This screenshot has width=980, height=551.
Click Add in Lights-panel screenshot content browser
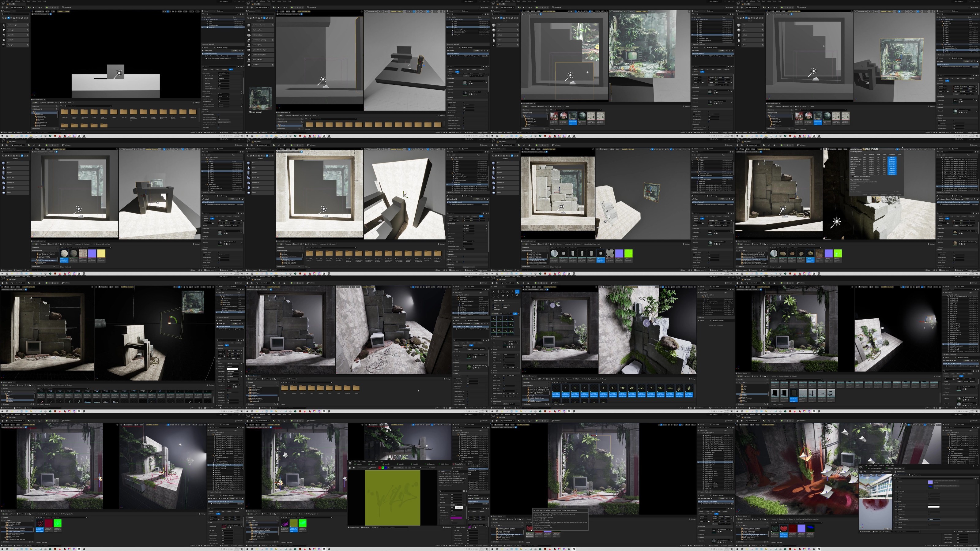pos(36,103)
